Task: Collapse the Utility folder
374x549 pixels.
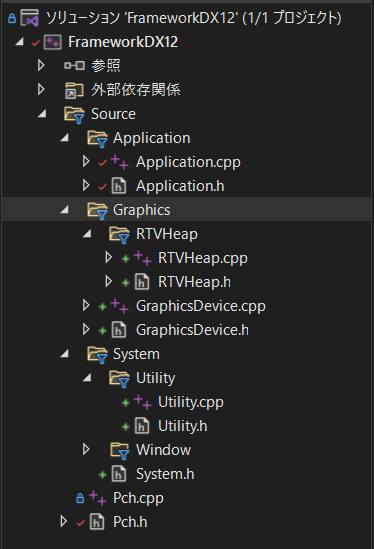Action: [87, 377]
